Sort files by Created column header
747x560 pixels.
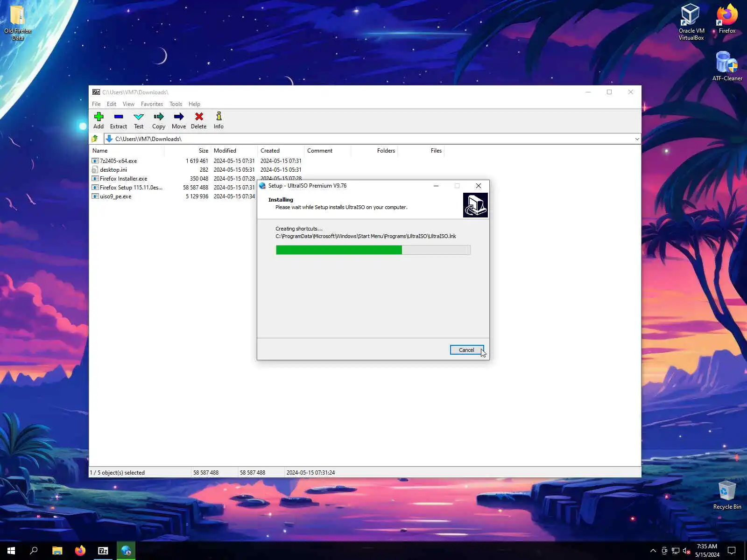pyautogui.click(x=281, y=151)
